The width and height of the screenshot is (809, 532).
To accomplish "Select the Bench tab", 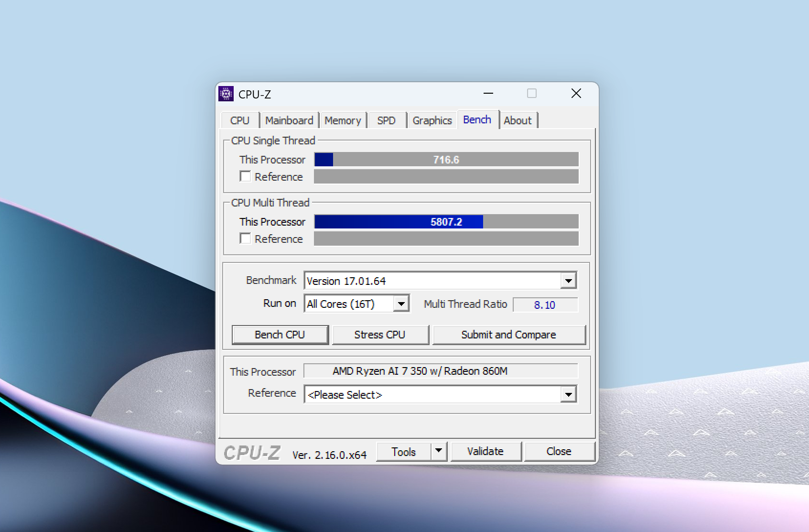I will [477, 119].
